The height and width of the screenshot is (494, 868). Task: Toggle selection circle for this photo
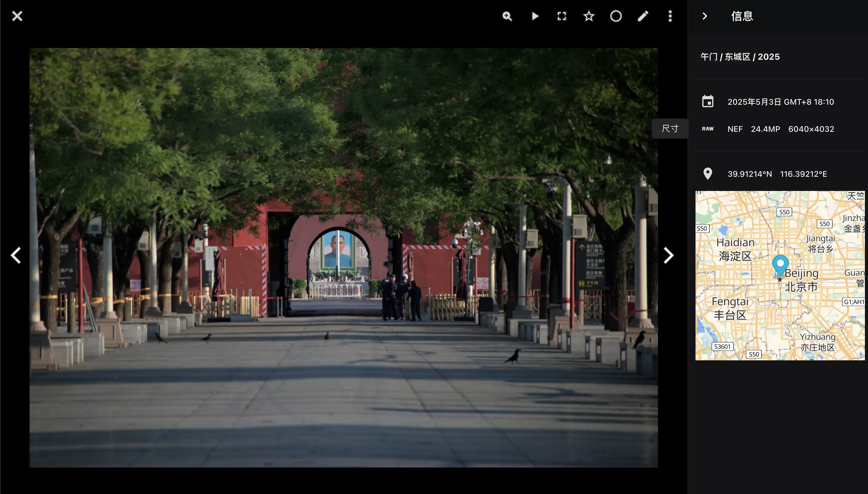[616, 16]
